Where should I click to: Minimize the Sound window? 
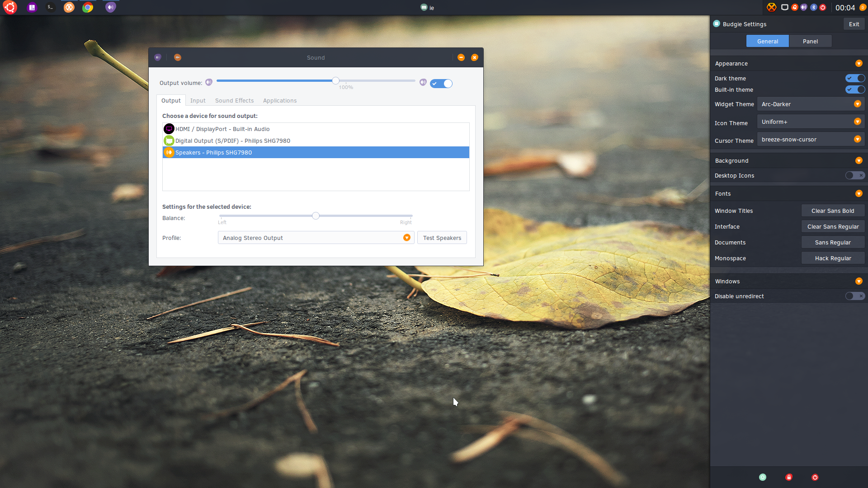461,57
